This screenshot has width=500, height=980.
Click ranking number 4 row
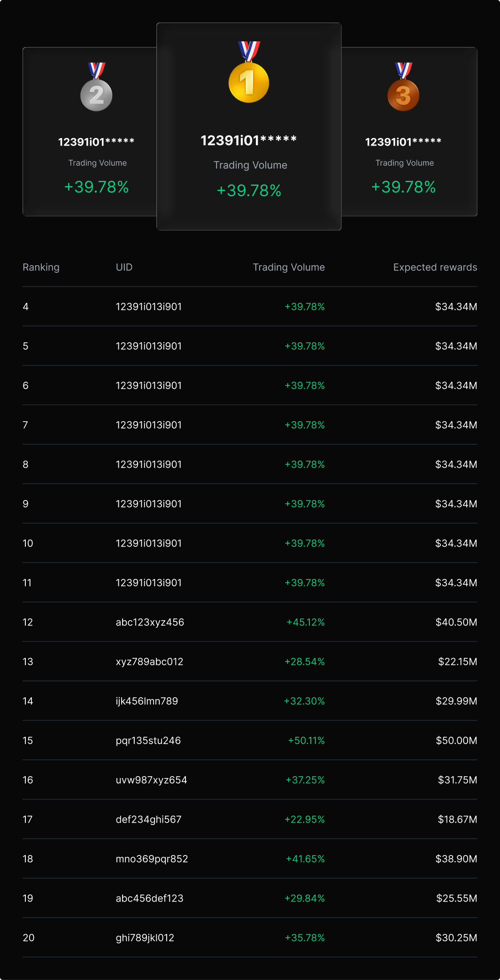click(x=250, y=307)
